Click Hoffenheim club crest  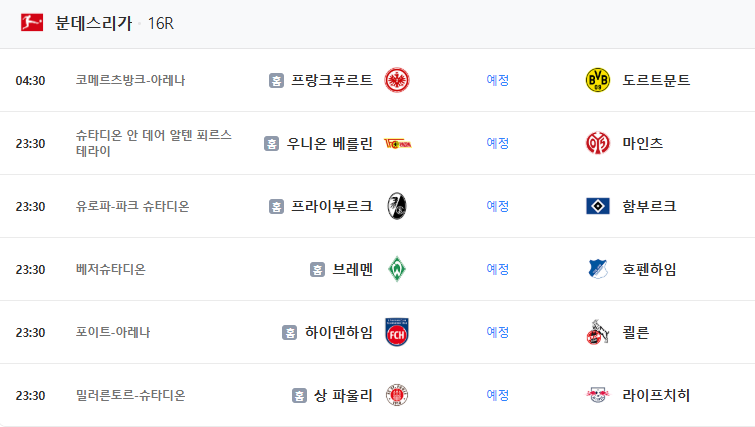point(597,269)
